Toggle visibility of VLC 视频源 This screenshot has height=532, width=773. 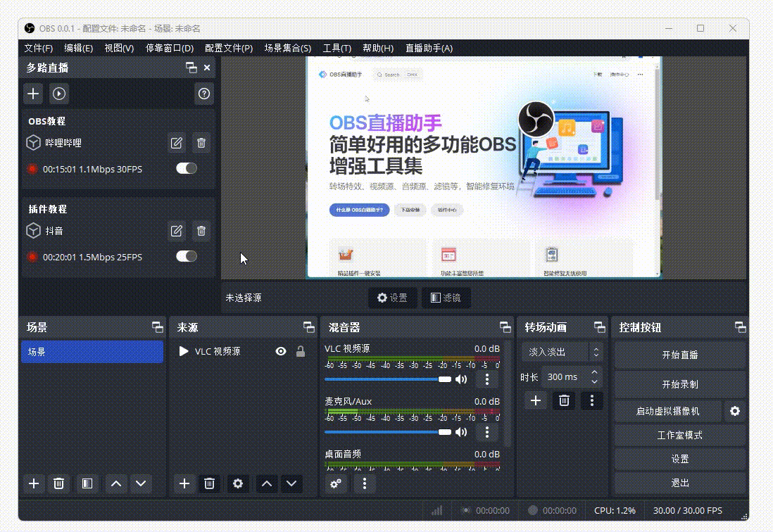[x=280, y=351]
